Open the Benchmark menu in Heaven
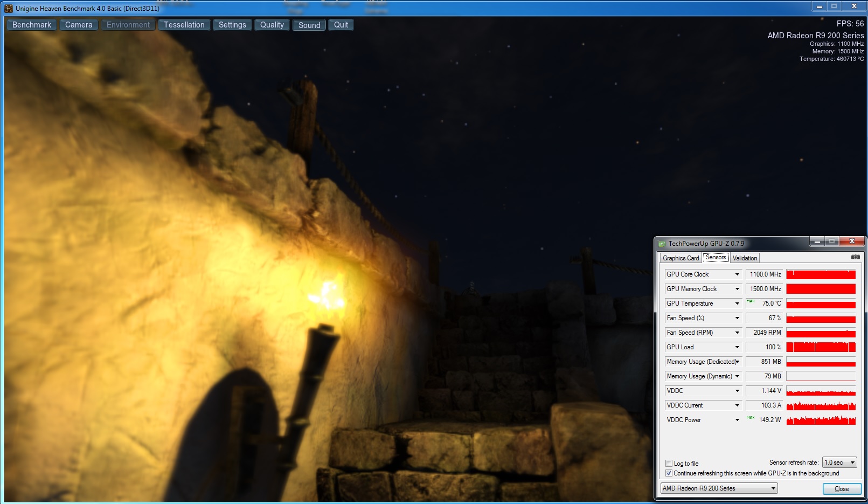The image size is (868, 504). (x=32, y=25)
